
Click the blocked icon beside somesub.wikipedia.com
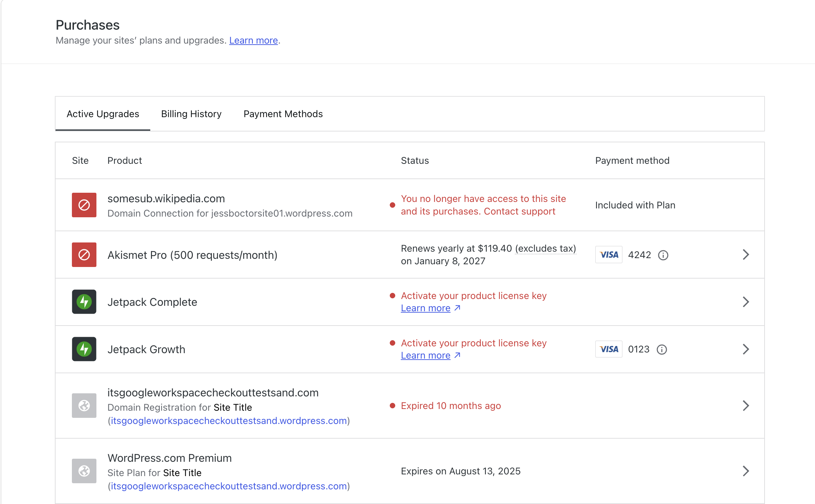(84, 205)
